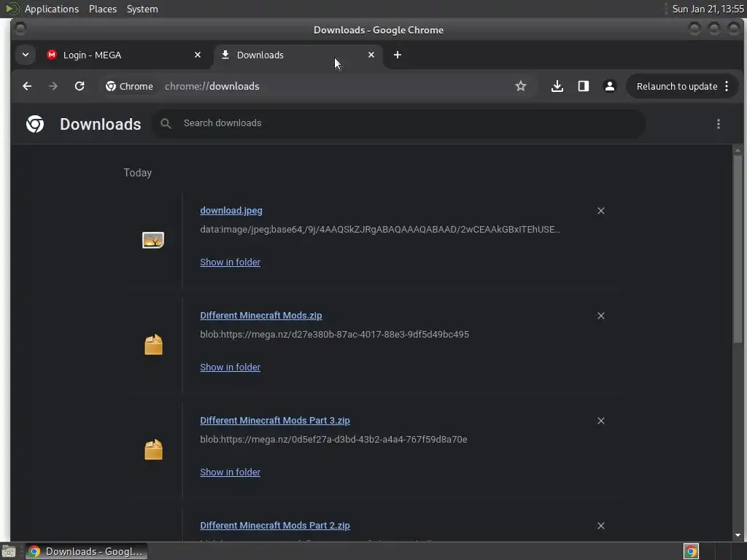Click the Today date heading
747x560 pixels.
pos(138,173)
